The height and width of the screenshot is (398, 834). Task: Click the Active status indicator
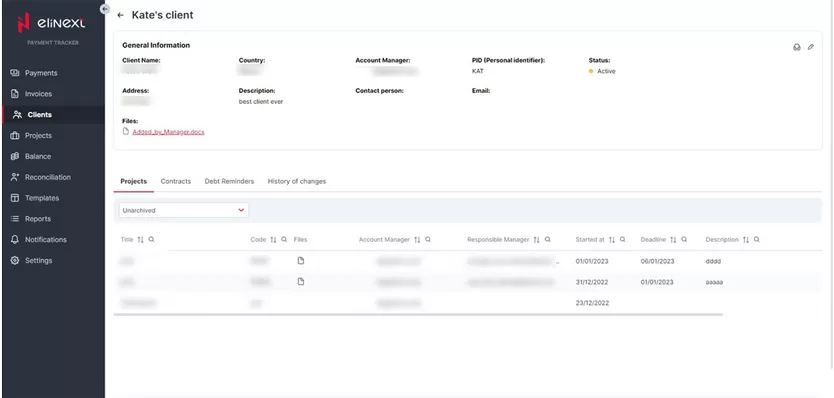602,71
